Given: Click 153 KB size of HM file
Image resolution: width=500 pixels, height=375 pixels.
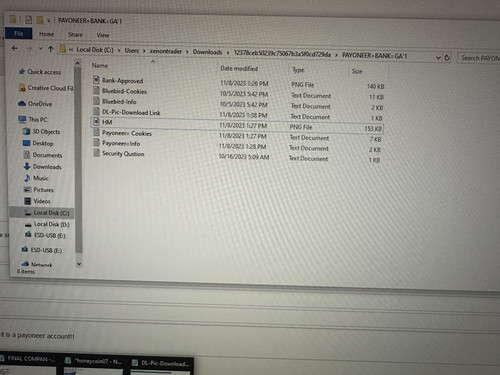Looking at the screenshot, I should [373, 129].
